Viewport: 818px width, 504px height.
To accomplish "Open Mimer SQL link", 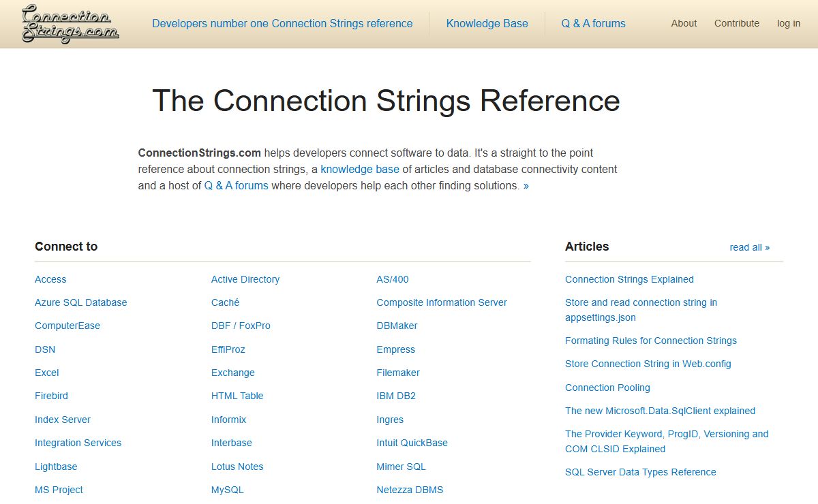I will point(401,467).
